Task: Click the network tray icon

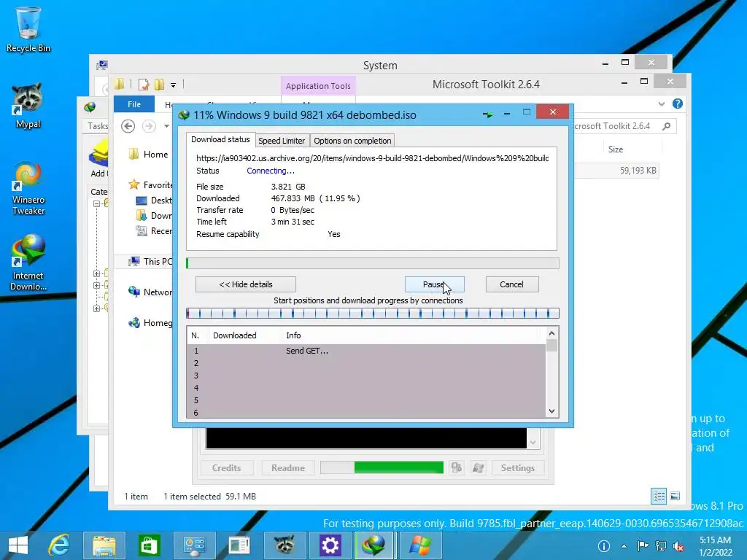Action: (x=661, y=545)
